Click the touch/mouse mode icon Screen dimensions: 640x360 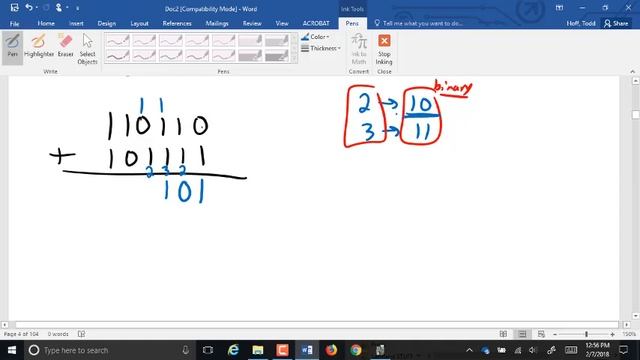click(59, 8)
